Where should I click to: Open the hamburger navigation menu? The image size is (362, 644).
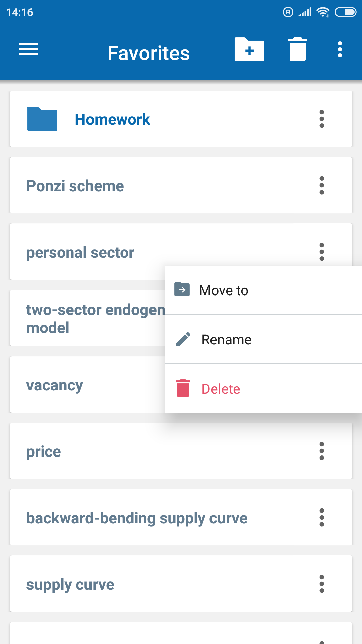[28, 49]
